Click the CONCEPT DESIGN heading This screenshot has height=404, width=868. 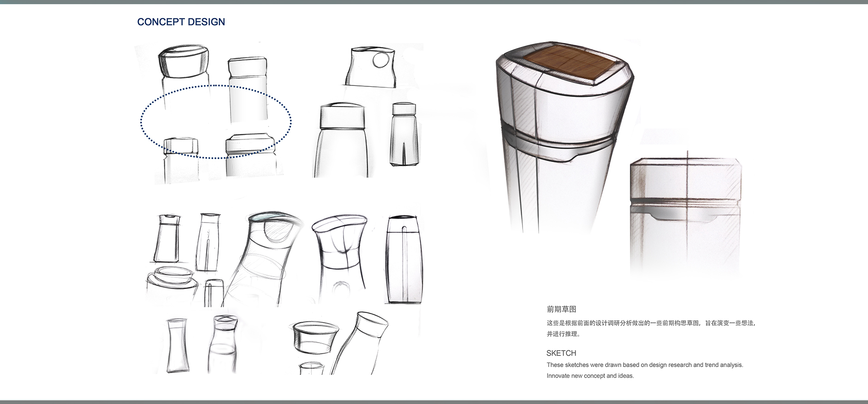[181, 22]
